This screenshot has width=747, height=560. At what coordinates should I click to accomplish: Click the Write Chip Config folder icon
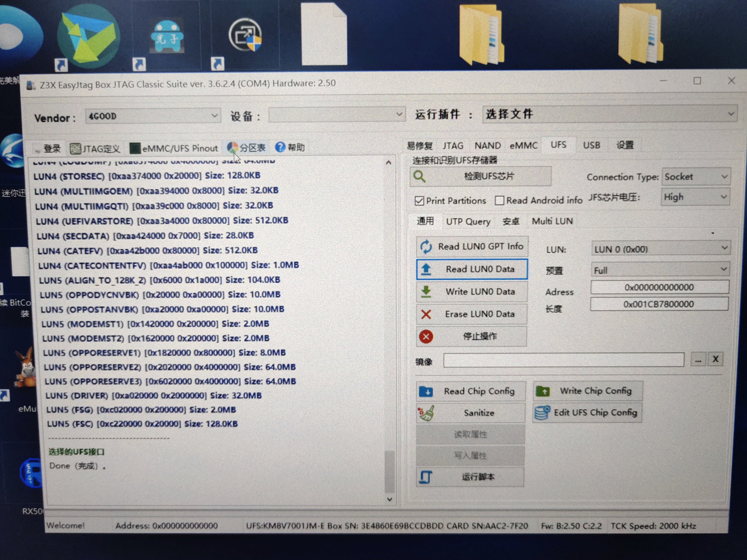pyautogui.click(x=543, y=391)
